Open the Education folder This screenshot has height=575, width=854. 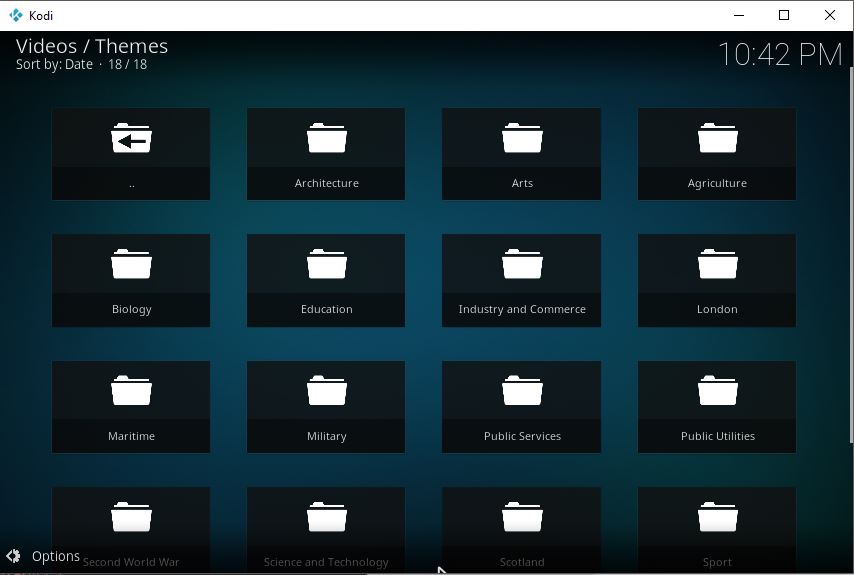coord(326,280)
